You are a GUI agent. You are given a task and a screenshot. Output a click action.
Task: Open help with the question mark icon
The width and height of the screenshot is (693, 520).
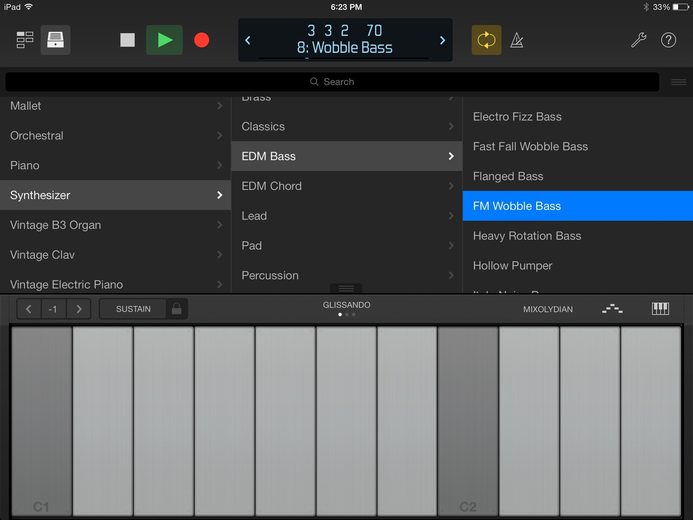point(668,40)
